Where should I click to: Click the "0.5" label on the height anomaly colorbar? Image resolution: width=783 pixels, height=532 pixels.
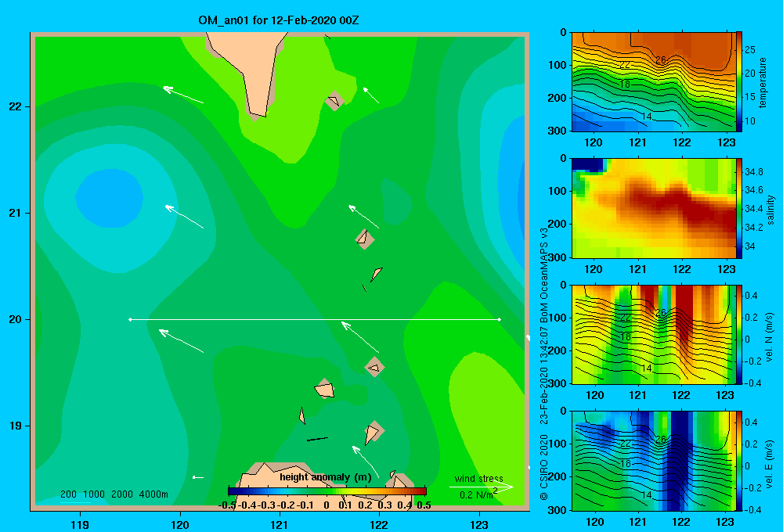(x=424, y=505)
